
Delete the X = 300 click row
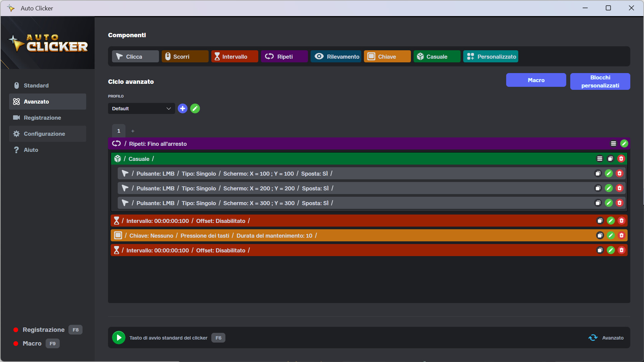(x=620, y=203)
